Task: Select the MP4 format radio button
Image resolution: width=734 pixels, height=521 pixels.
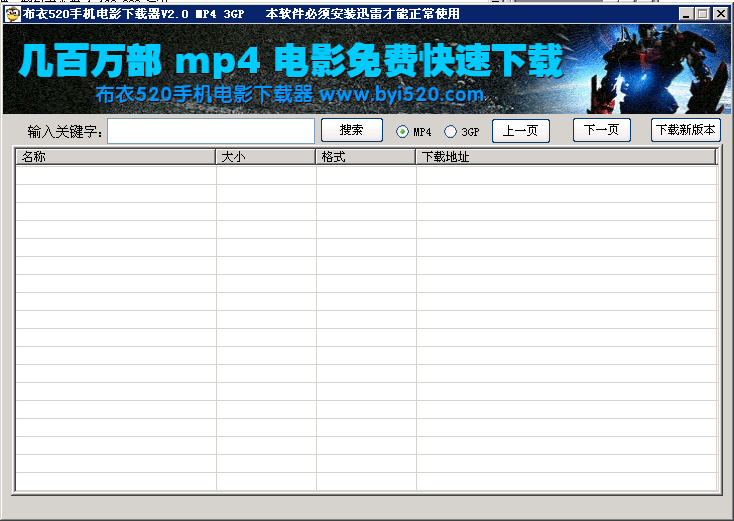Action: (x=403, y=132)
